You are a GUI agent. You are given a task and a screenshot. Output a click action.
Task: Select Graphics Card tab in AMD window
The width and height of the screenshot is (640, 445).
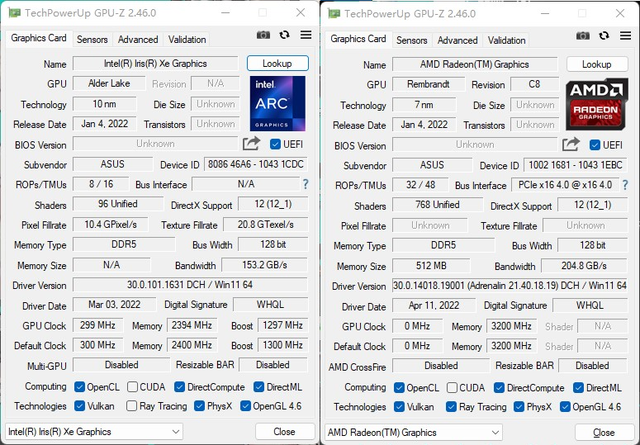[358, 39]
